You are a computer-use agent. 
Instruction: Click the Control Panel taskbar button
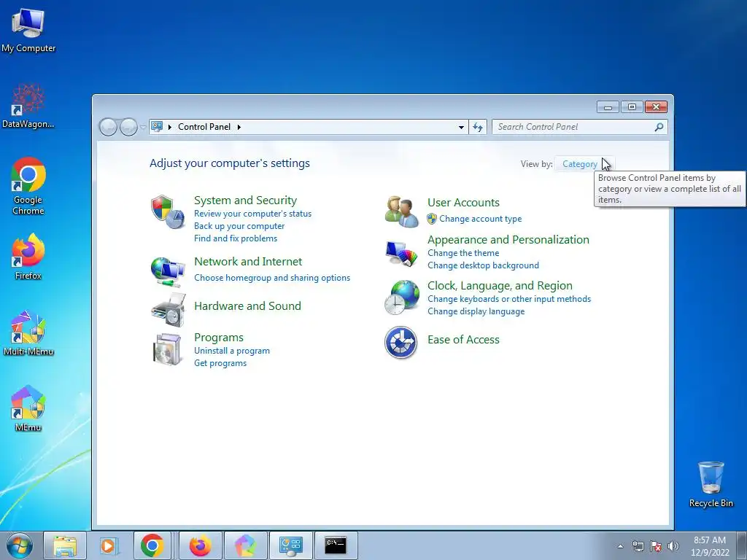(291, 545)
